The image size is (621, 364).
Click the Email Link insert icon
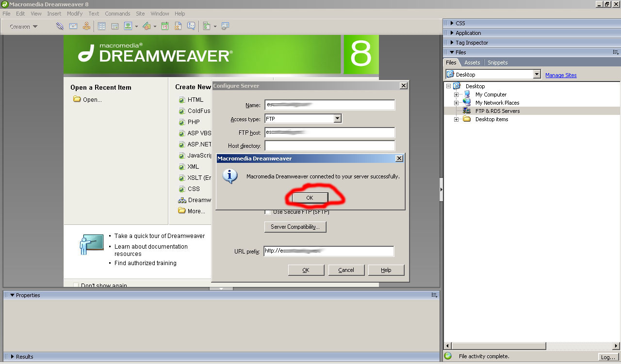pyautogui.click(x=73, y=26)
